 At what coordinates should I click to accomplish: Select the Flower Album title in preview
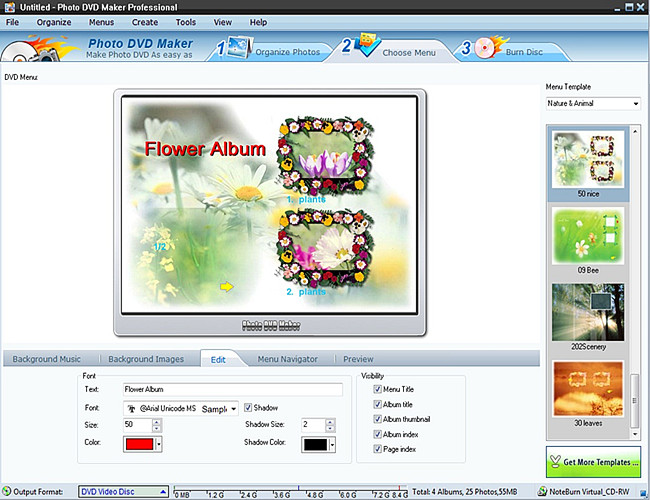(x=205, y=149)
